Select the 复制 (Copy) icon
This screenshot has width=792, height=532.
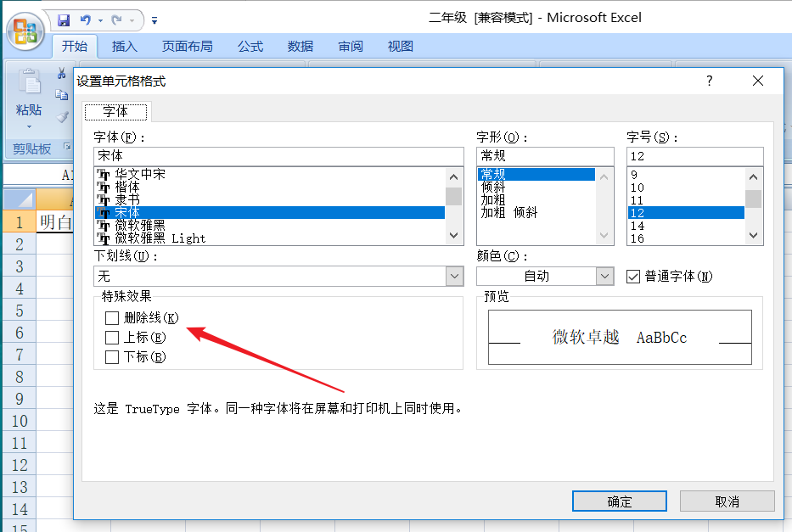(62, 96)
